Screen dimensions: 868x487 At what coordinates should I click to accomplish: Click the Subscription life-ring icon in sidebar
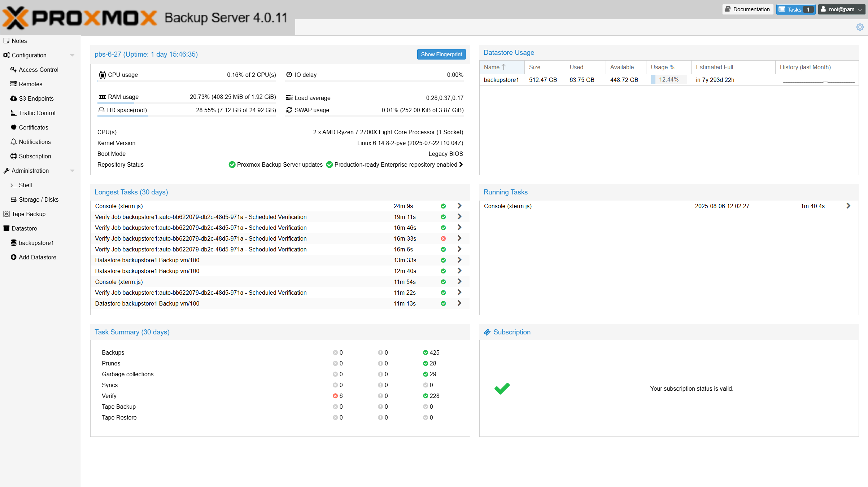[x=14, y=156]
